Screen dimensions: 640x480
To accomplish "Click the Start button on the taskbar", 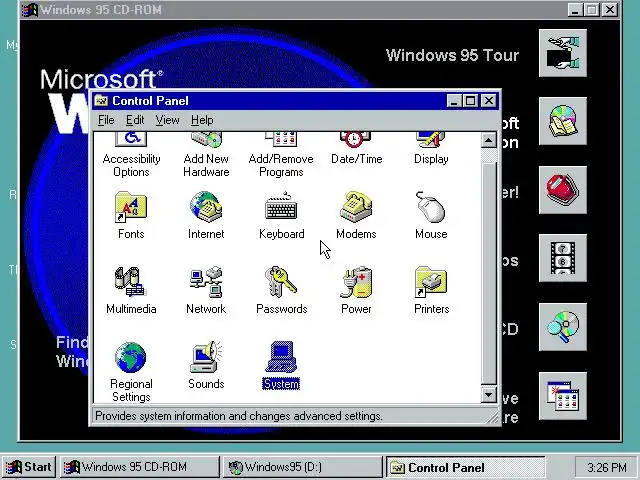I will [x=29, y=467].
